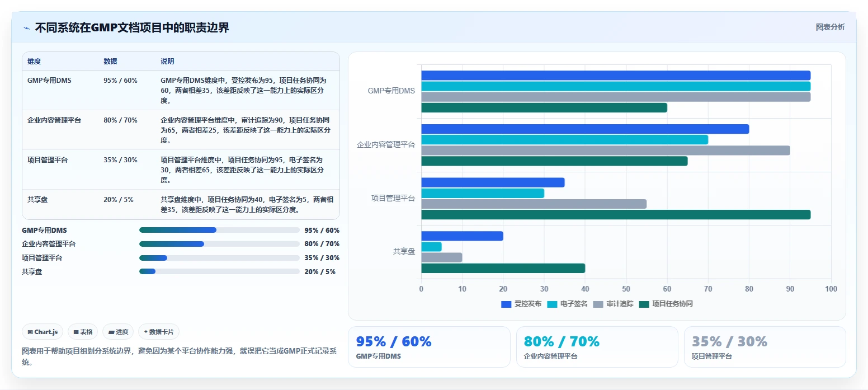Toggle the 电子签名 legend entry

click(567, 304)
